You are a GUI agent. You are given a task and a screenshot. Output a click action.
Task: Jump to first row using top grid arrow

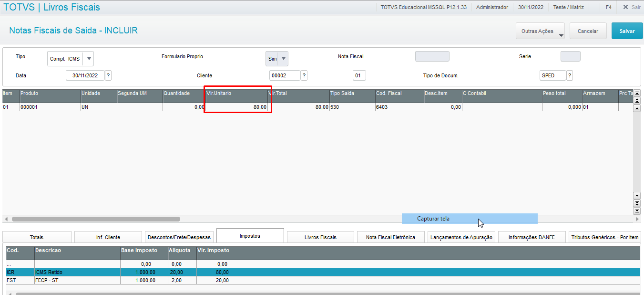click(636, 93)
